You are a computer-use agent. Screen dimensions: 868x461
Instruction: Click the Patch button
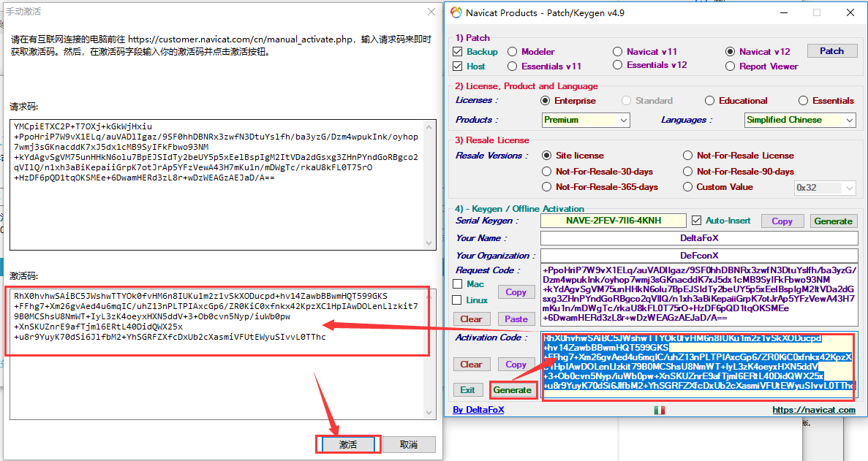832,51
